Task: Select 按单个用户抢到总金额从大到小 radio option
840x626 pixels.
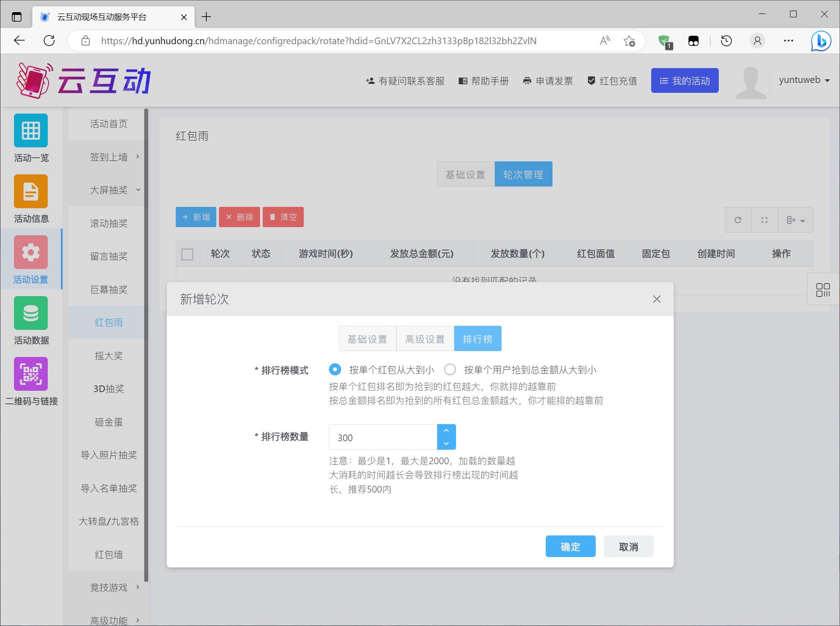Action: pos(450,370)
